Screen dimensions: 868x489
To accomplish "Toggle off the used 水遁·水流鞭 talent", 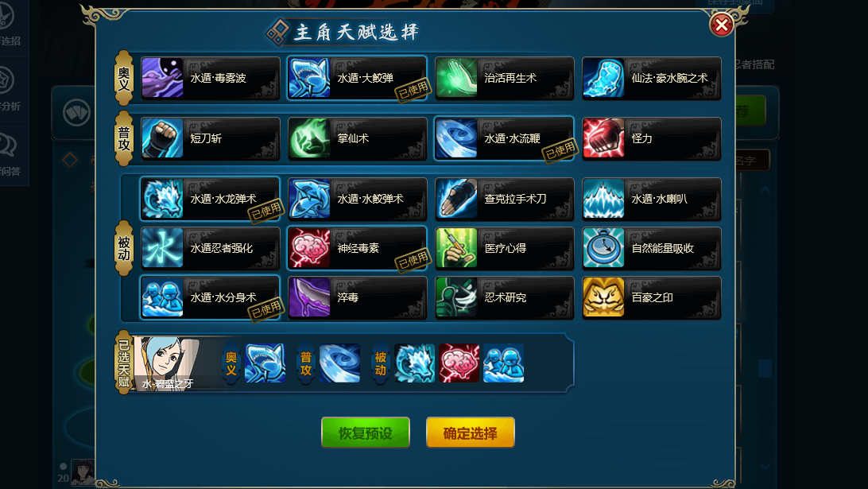I will [504, 138].
